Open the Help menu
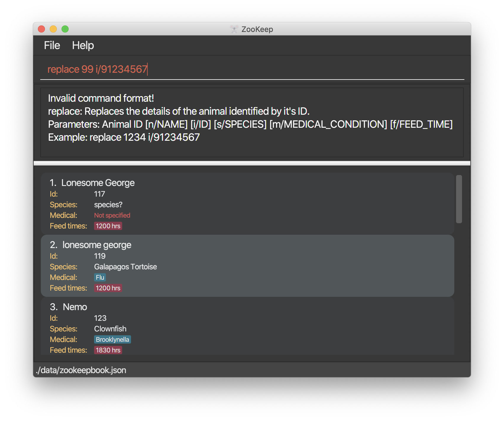This screenshot has width=504, height=421. pyautogui.click(x=83, y=46)
